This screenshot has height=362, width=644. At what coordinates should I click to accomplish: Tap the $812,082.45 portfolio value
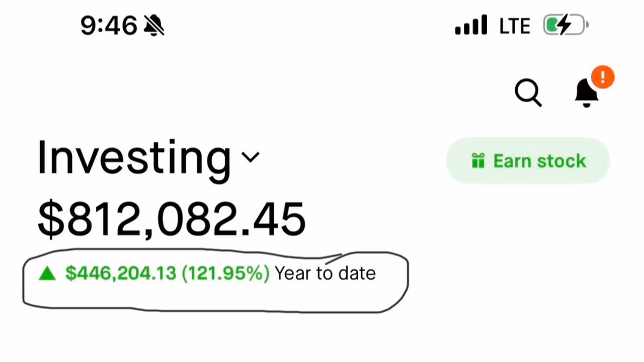(x=172, y=219)
